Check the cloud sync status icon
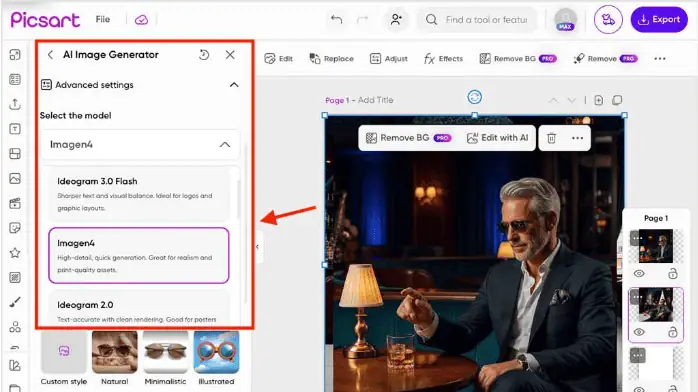698x392 pixels. pyautogui.click(x=141, y=20)
